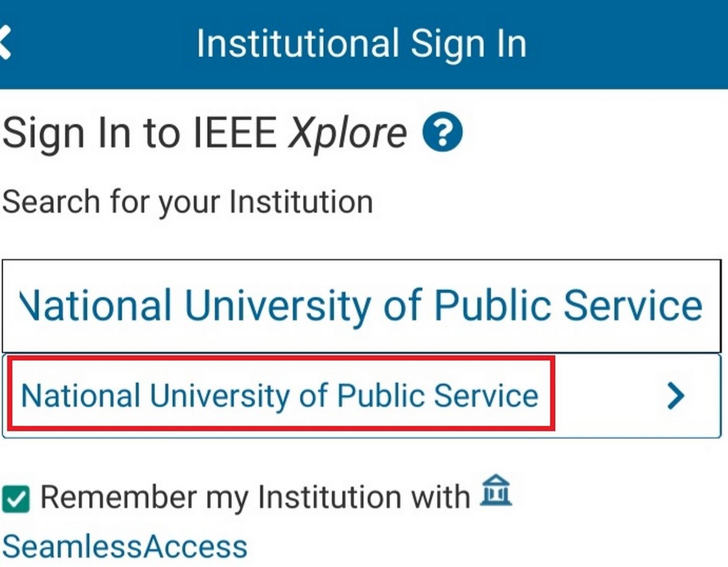The width and height of the screenshot is (728, 567).
Task: Click the SeamlessAccess institution building icon
Action: coord(496,490)
